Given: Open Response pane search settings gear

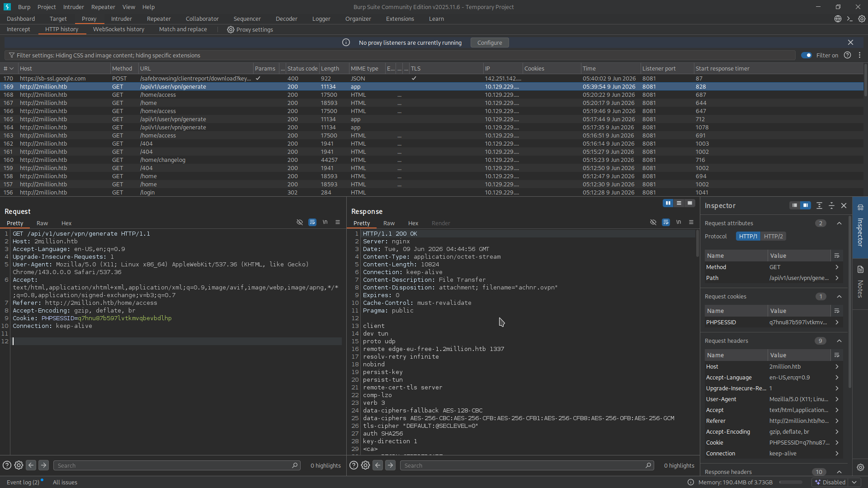Looking at the screenshot, I should pyautogui.click(x=365, y=465).
